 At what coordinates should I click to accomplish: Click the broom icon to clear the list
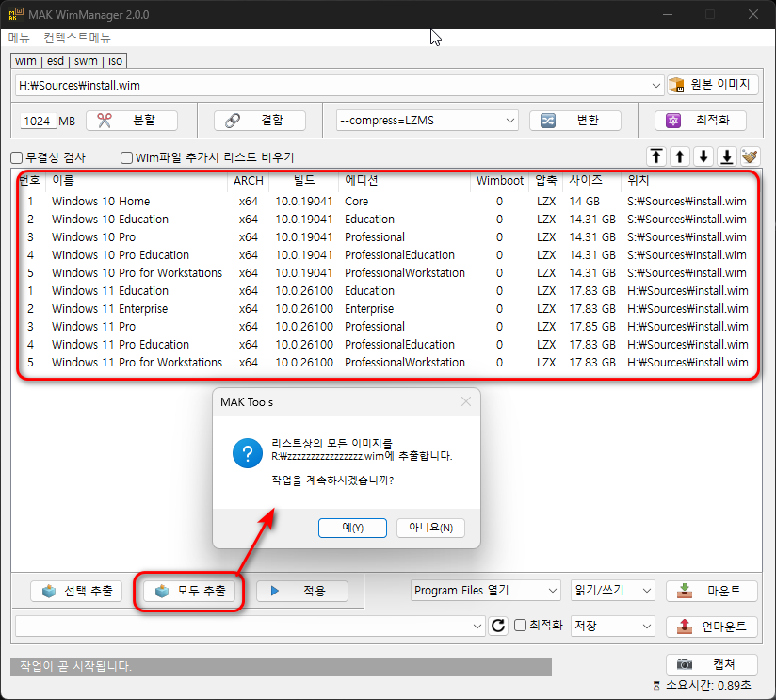click(751, 157)
